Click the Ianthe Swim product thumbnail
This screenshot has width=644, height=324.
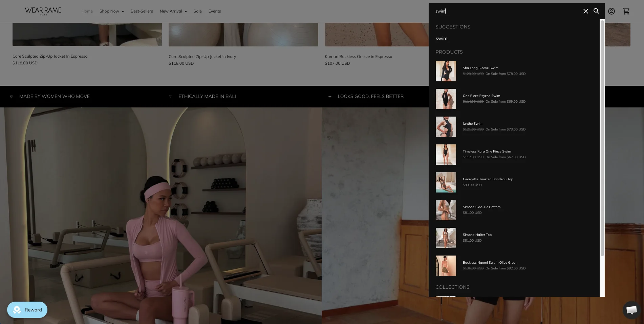pyautogui.click(x=446, y=127)
